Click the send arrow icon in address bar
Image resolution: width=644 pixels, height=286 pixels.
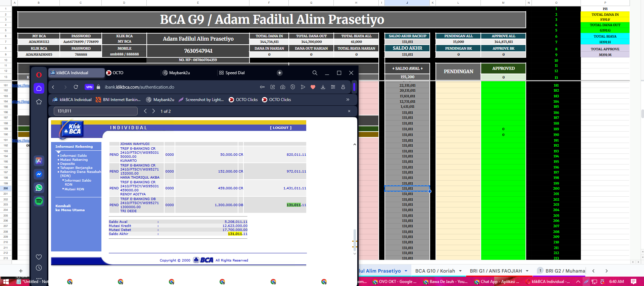tap(303, 87)
